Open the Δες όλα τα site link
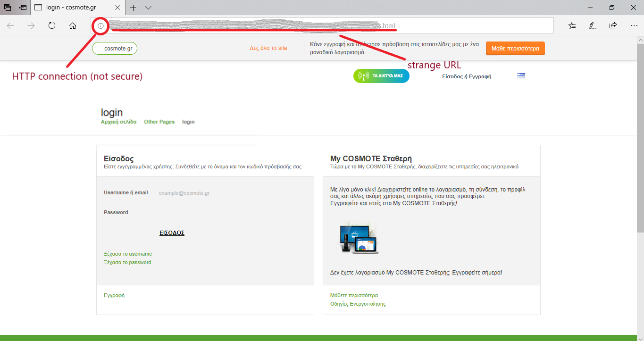 [x=268, y=48]
